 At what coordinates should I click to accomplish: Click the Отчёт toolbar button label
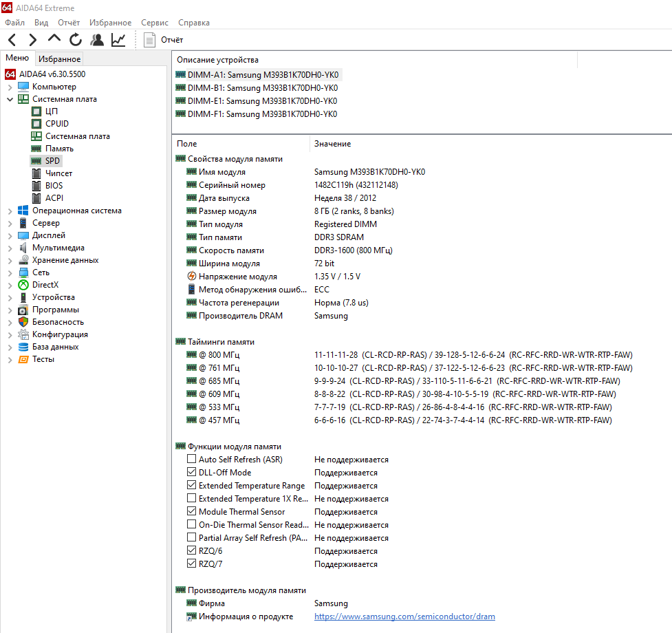(172, 40)
